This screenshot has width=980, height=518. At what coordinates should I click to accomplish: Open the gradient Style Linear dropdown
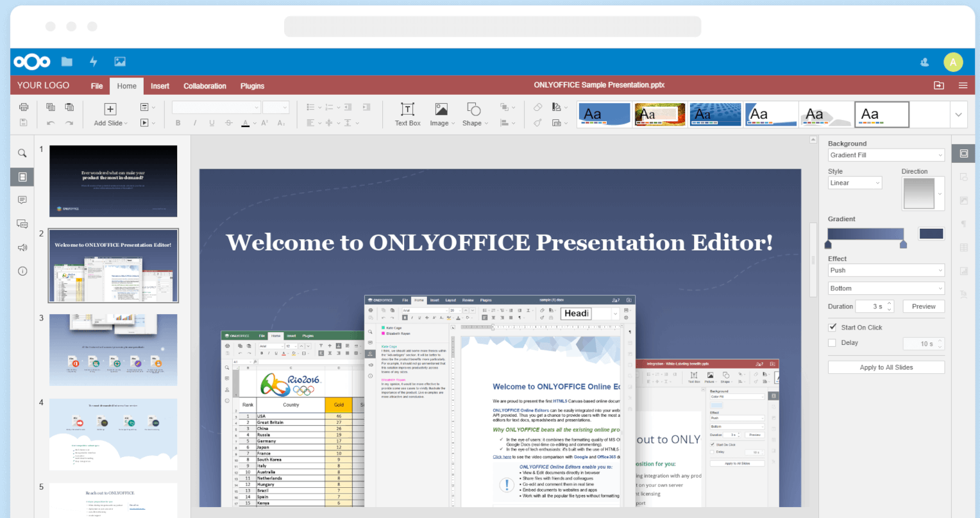pyautogui.click(x=855, y=183)
